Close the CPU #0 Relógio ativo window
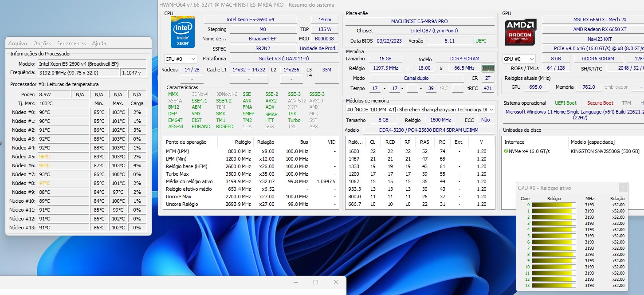 [623, 188]
